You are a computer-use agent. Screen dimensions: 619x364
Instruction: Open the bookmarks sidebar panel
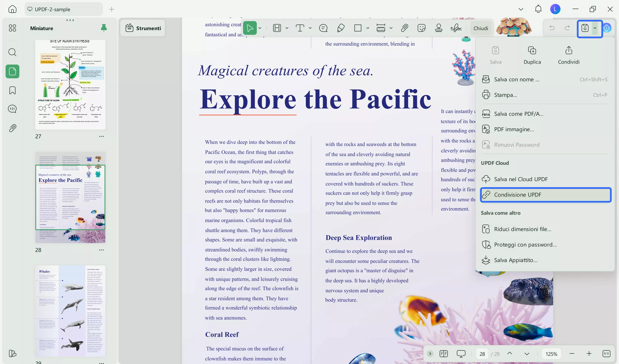click(12, 90)
